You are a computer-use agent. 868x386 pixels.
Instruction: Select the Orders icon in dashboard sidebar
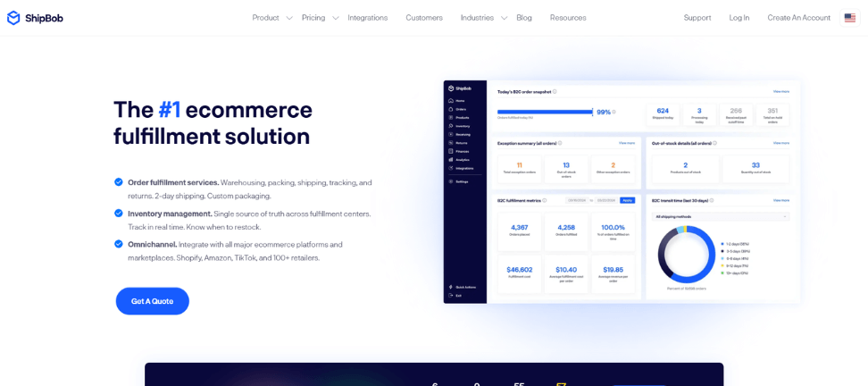(451, 109)
